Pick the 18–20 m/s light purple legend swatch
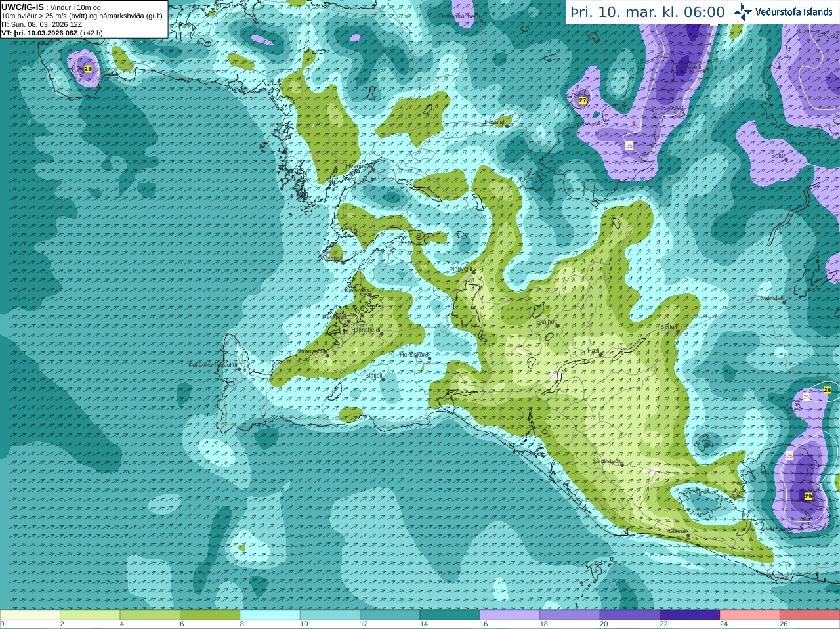The image size is (840, 629). point(570,615)
